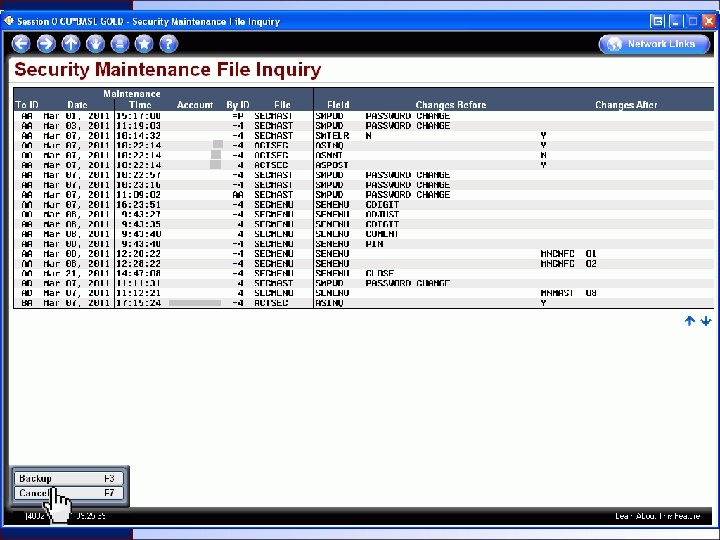The height and width of the screenshot is (540, 720).
Task: Minimize the session window
Action: click(x=675, y=21)
